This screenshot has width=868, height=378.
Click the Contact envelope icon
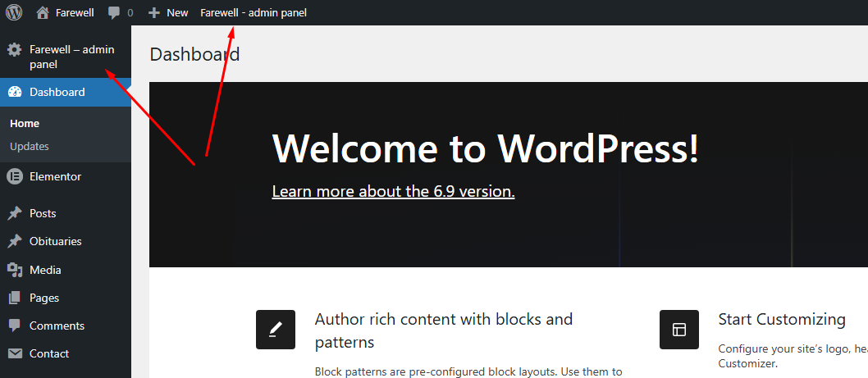[x=14, y=353]
